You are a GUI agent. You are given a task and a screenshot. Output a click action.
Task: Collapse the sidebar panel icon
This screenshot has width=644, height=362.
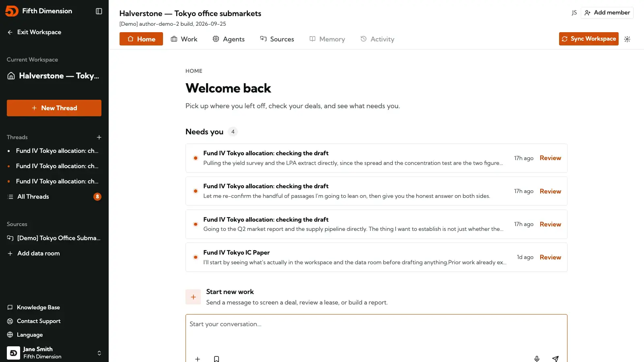(x=99, y=11)
